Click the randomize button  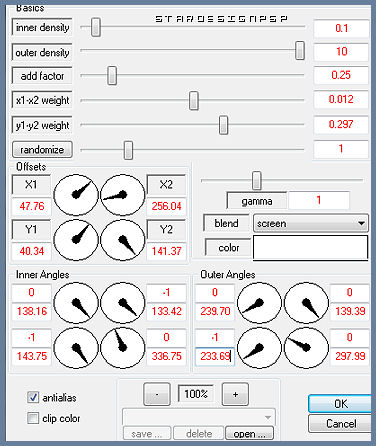(x=42, y=150)
